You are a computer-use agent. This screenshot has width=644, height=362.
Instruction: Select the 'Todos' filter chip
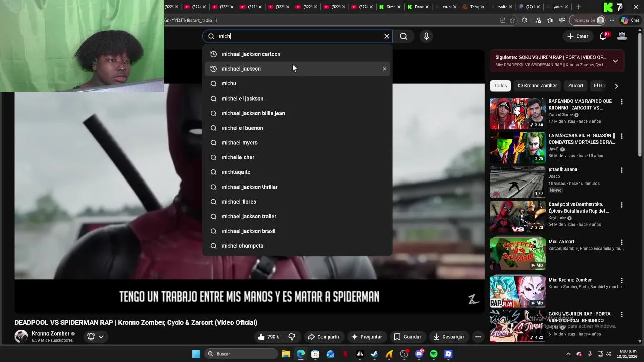point(500,86)
